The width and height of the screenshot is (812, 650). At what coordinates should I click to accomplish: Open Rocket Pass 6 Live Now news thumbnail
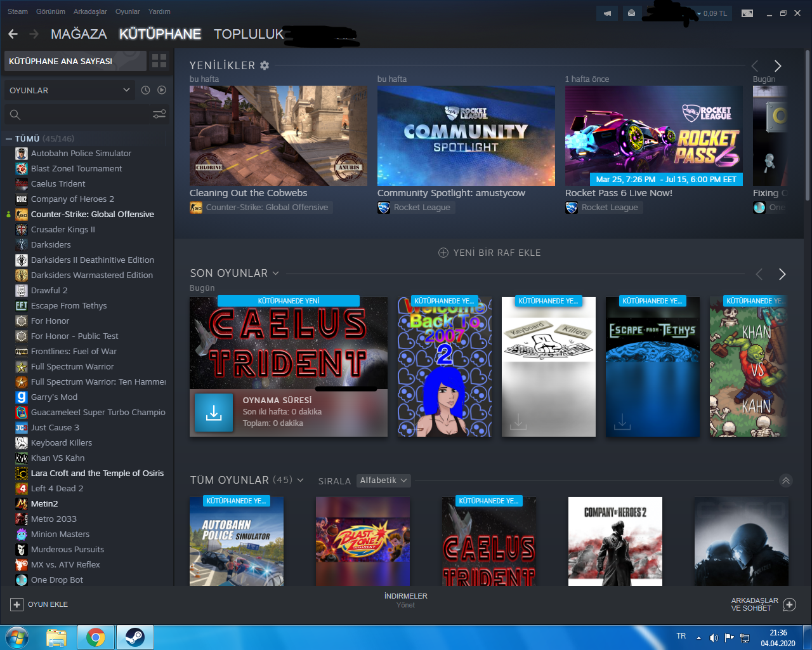[x=654, y=136]
